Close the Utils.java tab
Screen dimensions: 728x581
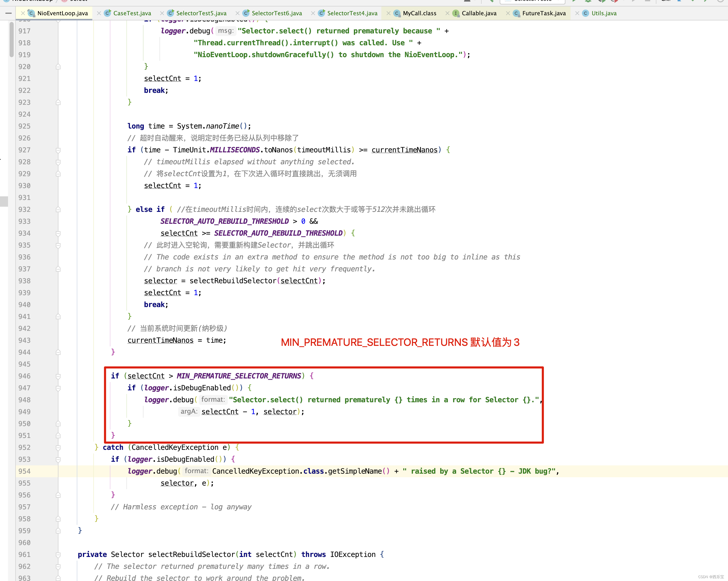click(577, 13)
